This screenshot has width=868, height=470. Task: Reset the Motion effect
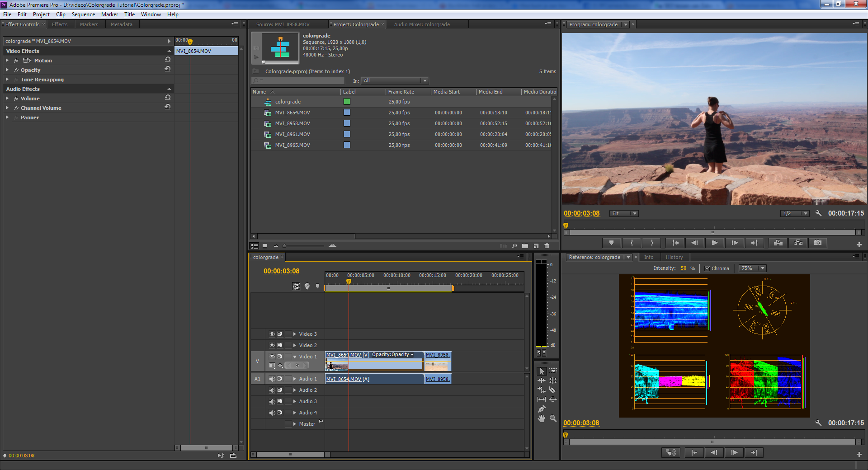[x=168, y=59]
